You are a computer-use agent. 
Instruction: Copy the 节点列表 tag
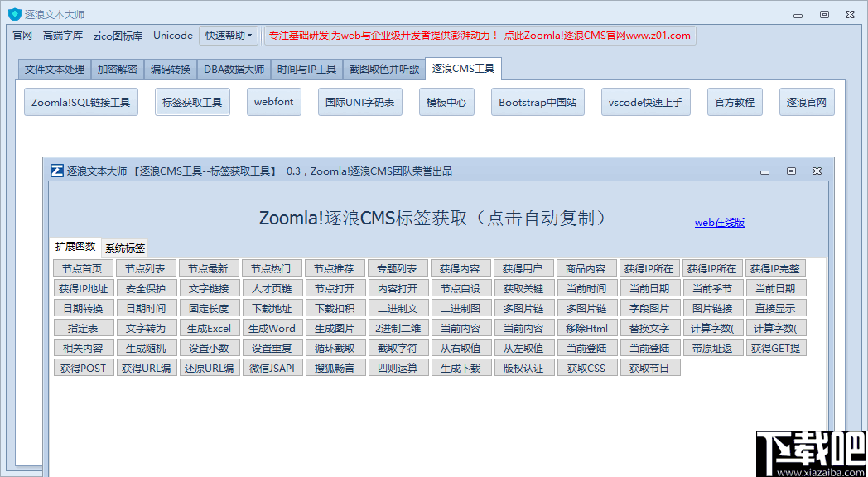point(145,268)
